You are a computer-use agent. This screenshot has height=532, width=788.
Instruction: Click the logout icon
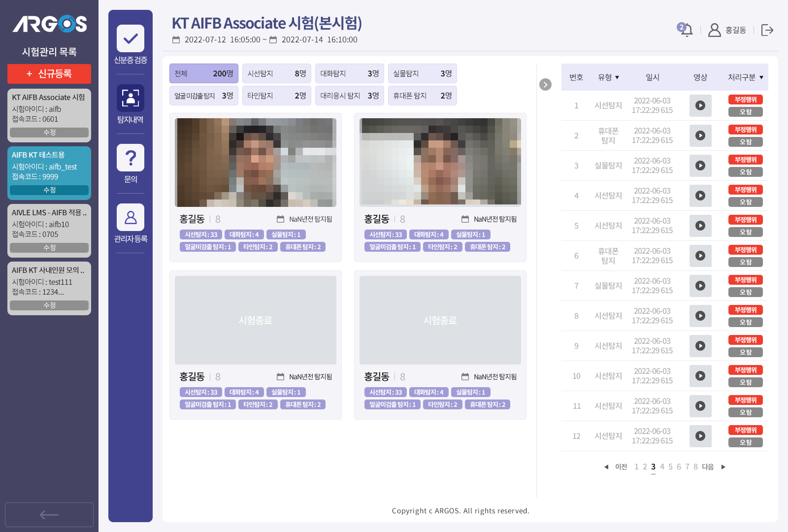pyautogui.click(x=767, y=30)
